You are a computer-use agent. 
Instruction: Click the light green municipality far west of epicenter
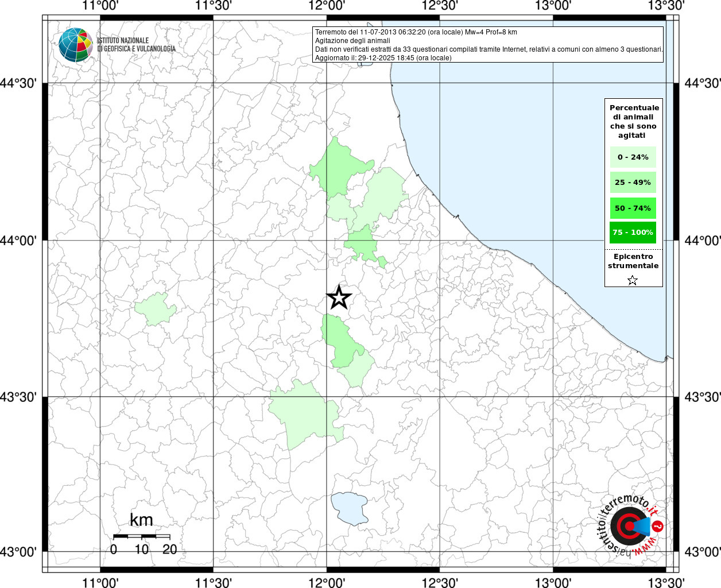pos(156,309)
